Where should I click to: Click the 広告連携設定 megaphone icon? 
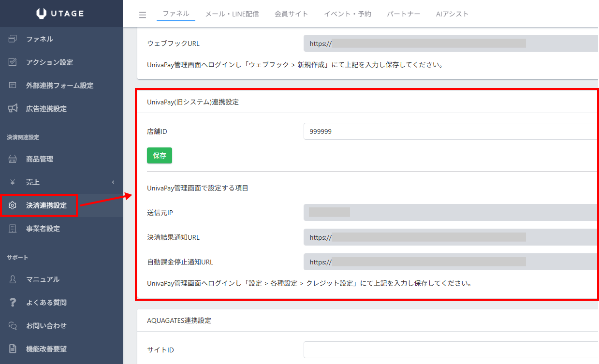[13, 109]
